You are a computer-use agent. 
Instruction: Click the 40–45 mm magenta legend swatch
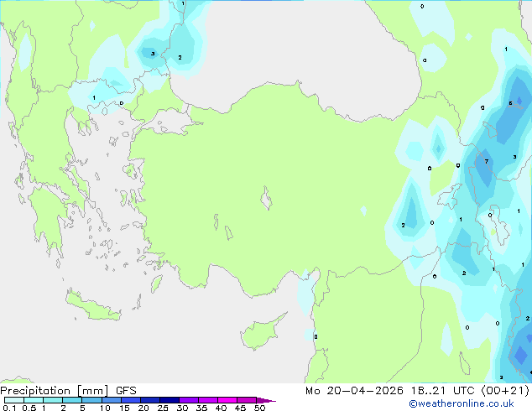click(227, 400)
